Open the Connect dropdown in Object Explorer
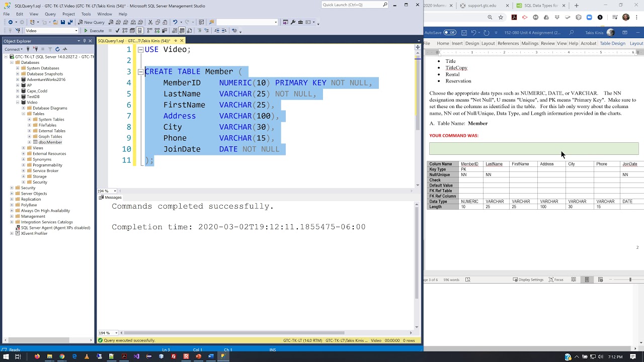Image resolution: width=644 pixels, height=362 pixels. coord(14,49)
